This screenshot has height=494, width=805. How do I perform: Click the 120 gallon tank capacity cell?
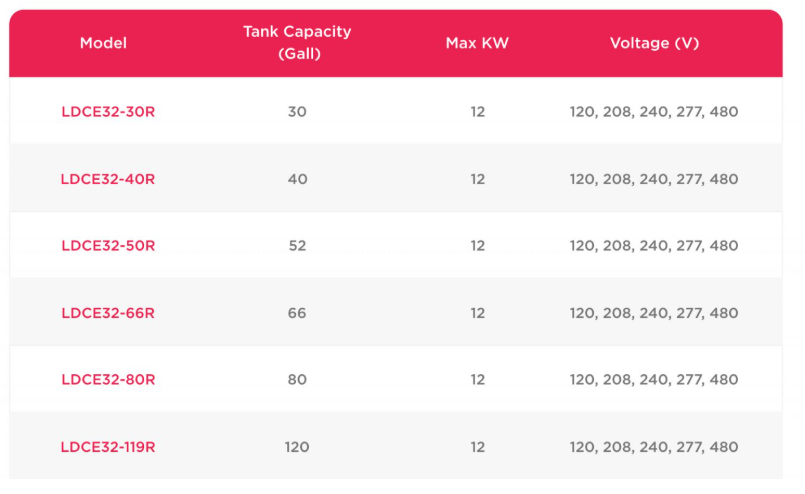pos(297,447)
